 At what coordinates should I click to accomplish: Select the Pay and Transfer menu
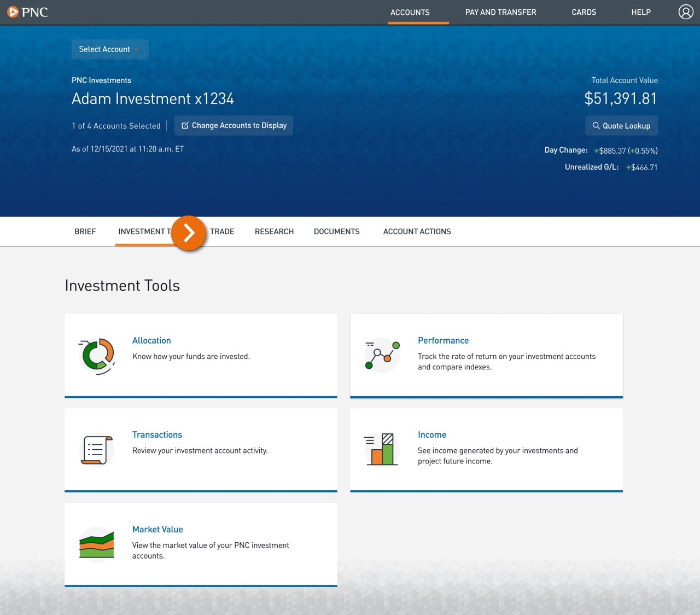click(500, 12)
